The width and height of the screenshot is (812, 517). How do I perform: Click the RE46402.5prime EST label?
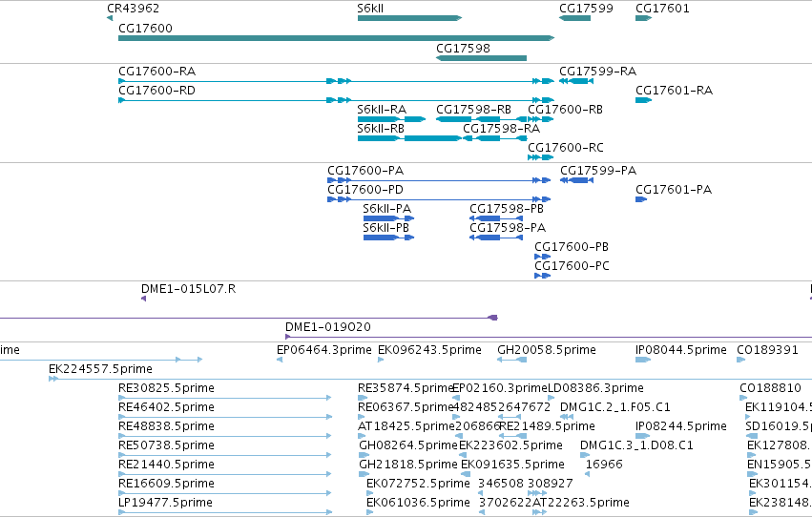point(166,407)
